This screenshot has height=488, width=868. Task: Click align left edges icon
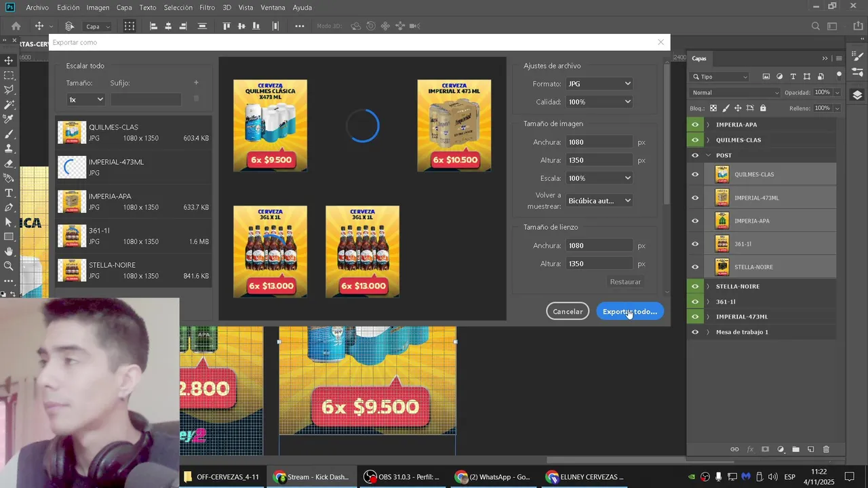(153, 26)
